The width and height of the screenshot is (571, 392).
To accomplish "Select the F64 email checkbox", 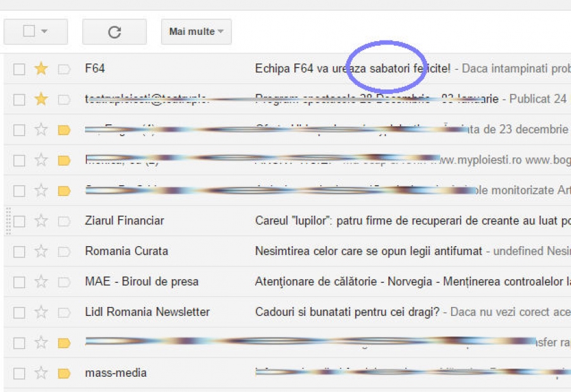I will click(19, 69).
